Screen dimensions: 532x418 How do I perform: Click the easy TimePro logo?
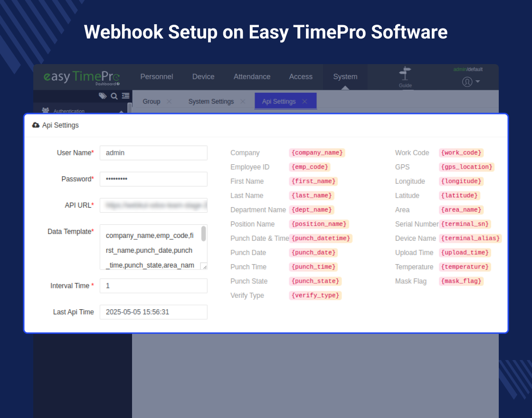coord(81,77)
